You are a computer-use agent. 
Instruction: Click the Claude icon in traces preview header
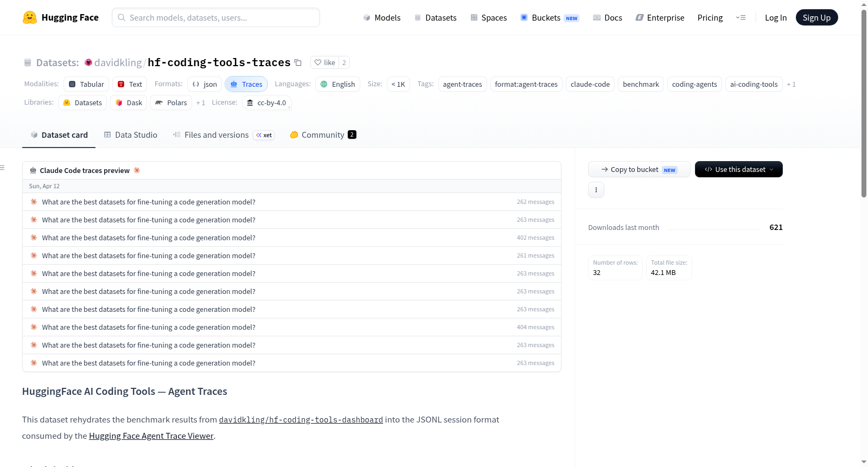(137, 170)
